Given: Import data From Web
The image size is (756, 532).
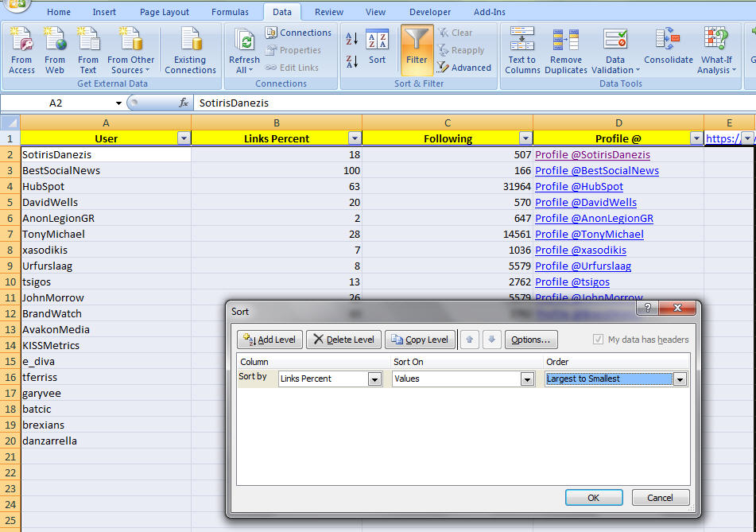Looking at the screenshot, I should [x=55, y=51].
